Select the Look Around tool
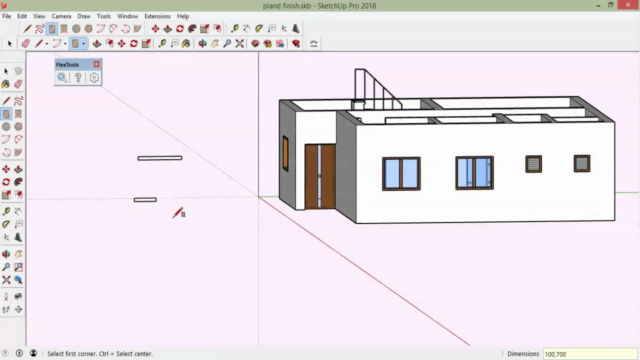Viewport: 640px width, 360px height. point(18,296)
